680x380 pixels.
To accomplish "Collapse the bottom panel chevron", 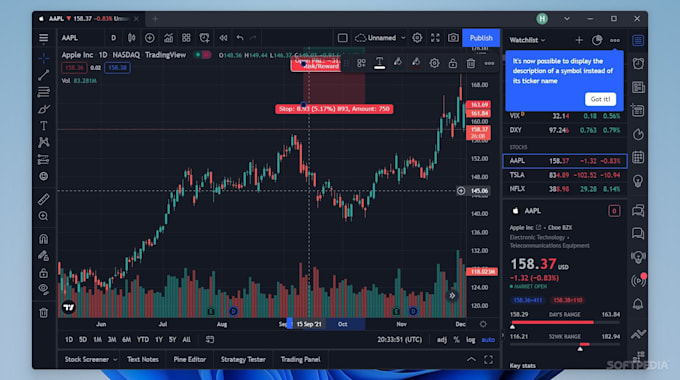I will click(471, 360).
